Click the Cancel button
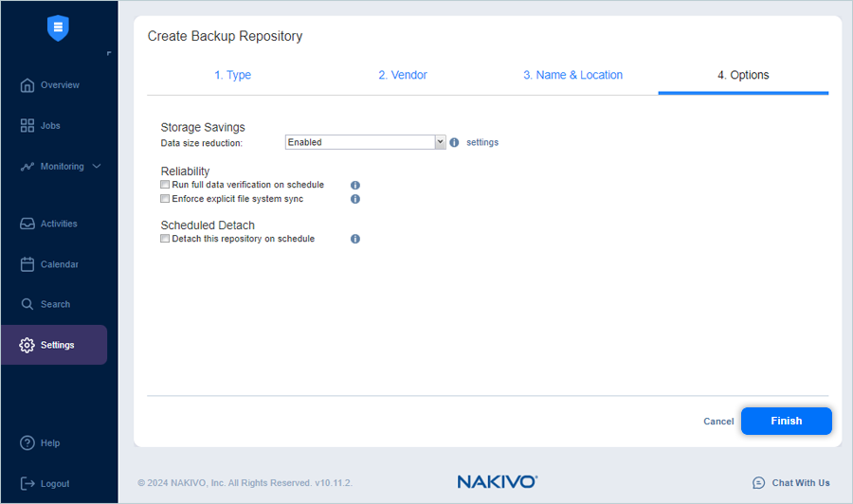 point(718,422)
